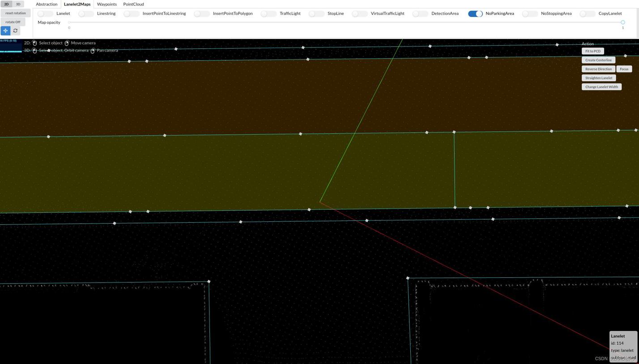Open the Abstraction tab
639x364 pixels.
click(x=47, y=4)
